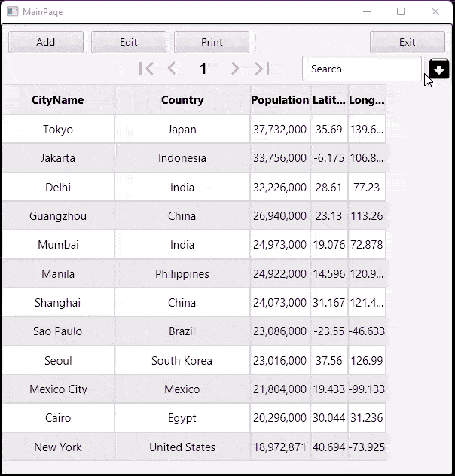
Task: Go to the previous page
Action: point(173,69)
